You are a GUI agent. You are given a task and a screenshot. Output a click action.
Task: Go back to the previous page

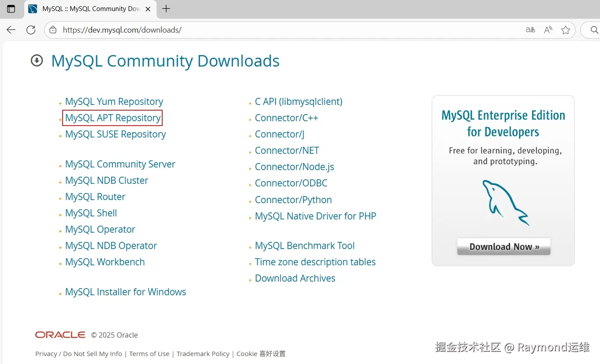[11, 30]
